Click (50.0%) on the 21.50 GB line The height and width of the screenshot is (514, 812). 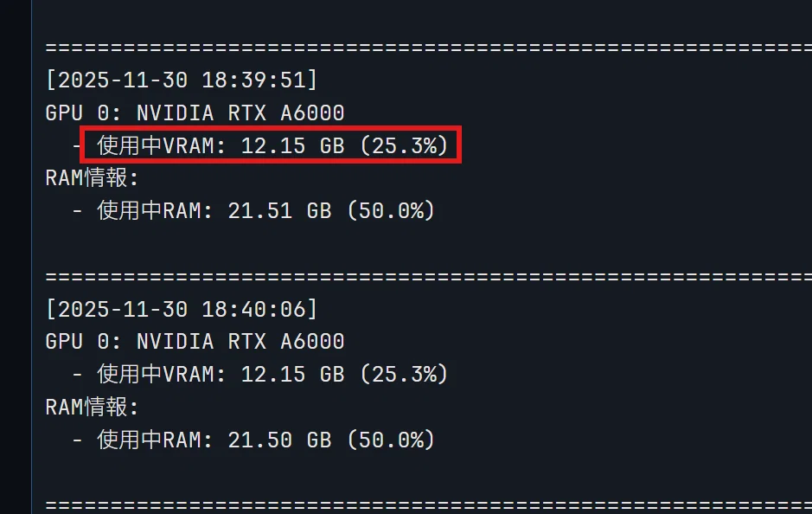pos(391,440)
